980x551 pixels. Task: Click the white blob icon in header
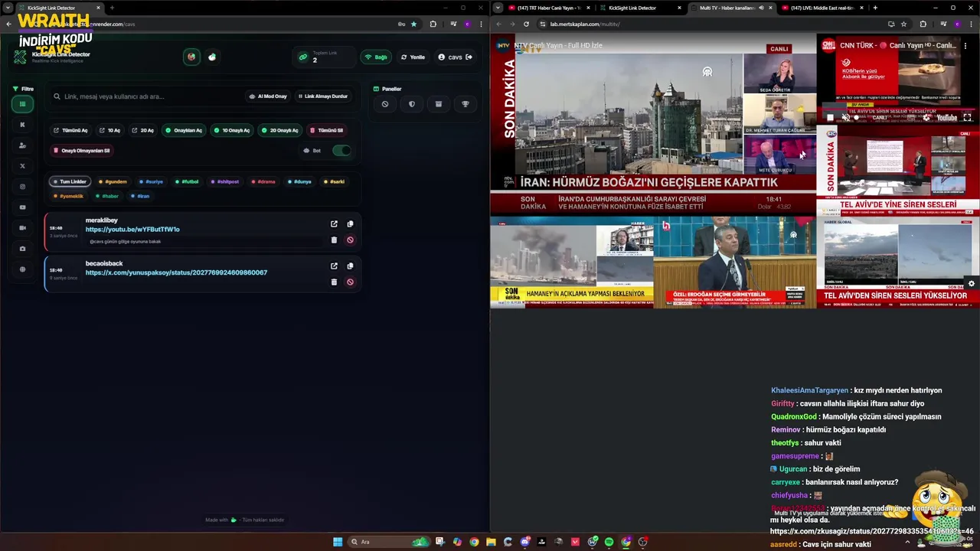(212, 57)
